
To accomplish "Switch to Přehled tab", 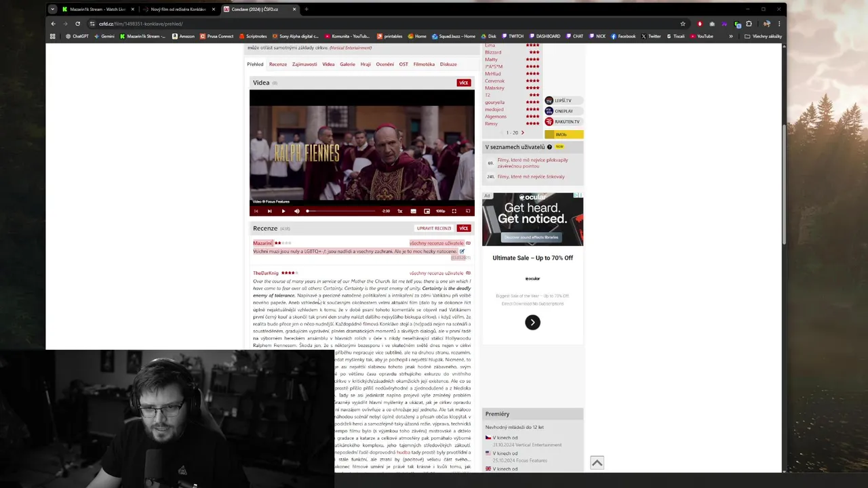I will (x=255, y=64).
